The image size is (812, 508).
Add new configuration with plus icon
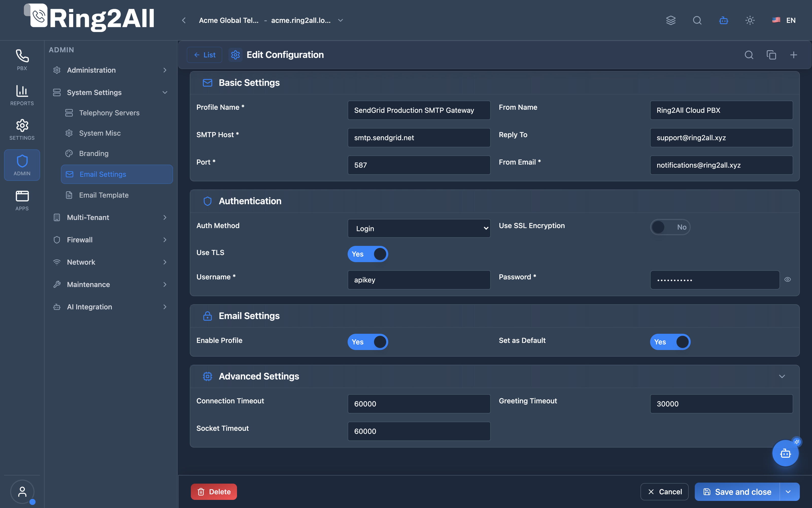793,55
